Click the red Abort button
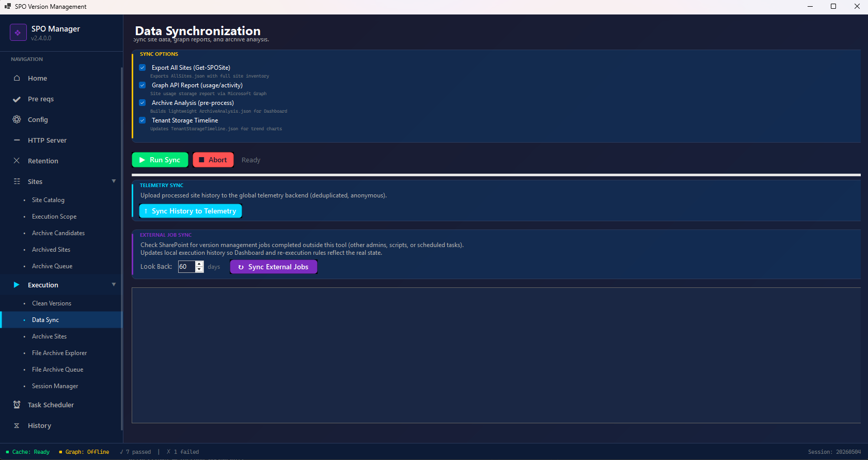The width and height of the screenshot is (868, 460). pos(213,160)
